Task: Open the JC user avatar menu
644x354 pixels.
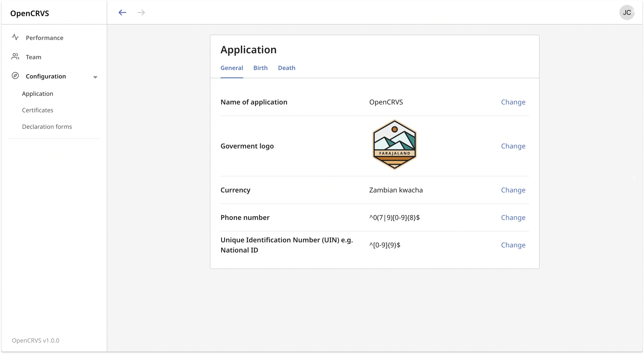Action: pos(627,13)
